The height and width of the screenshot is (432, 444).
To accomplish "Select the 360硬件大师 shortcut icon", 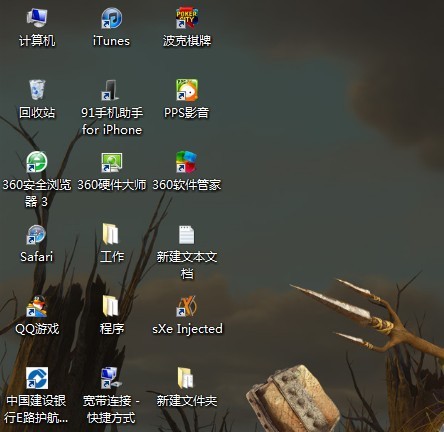I will pyautogui.click(x=112, y=162).
